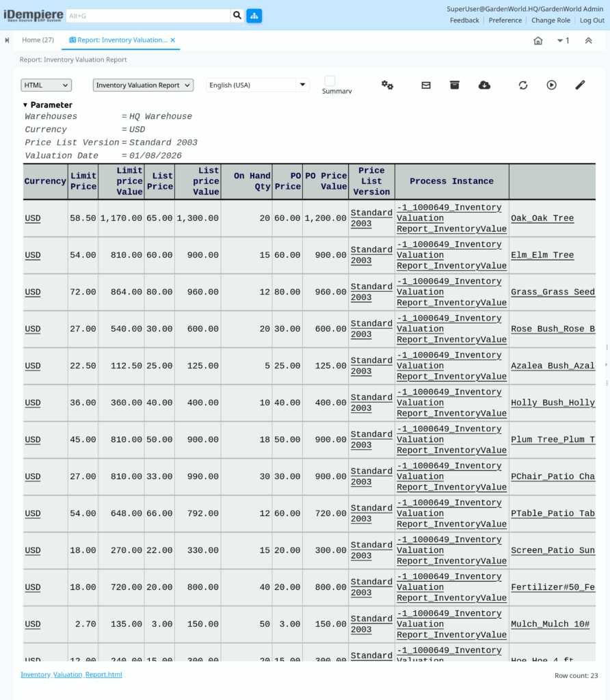The width and height of the screenshot is (610, 700).
Task: Click the List price Value 1,300.00 cell
Action: click(x=198, y=218)
